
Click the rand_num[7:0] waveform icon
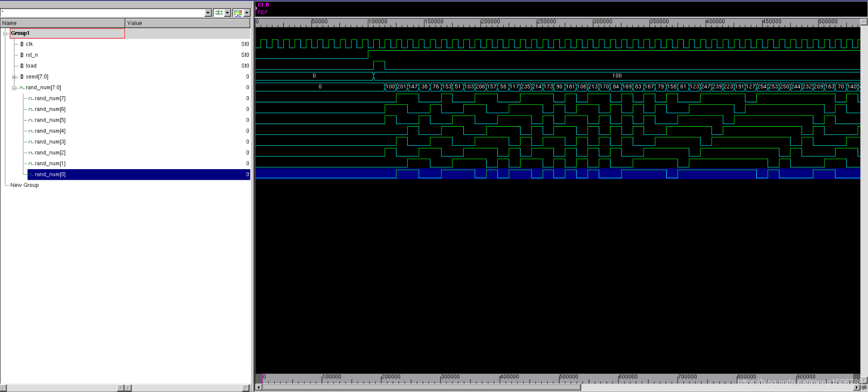(22, 88)
